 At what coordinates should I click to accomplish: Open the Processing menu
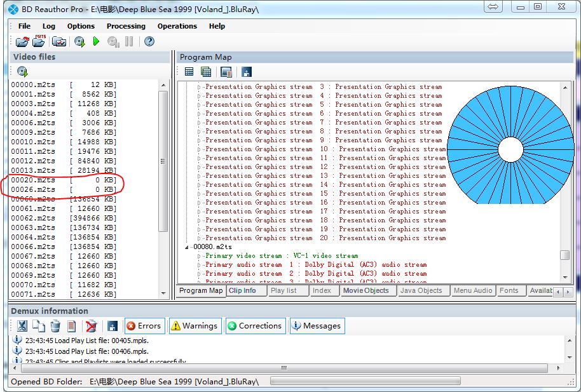126,26
